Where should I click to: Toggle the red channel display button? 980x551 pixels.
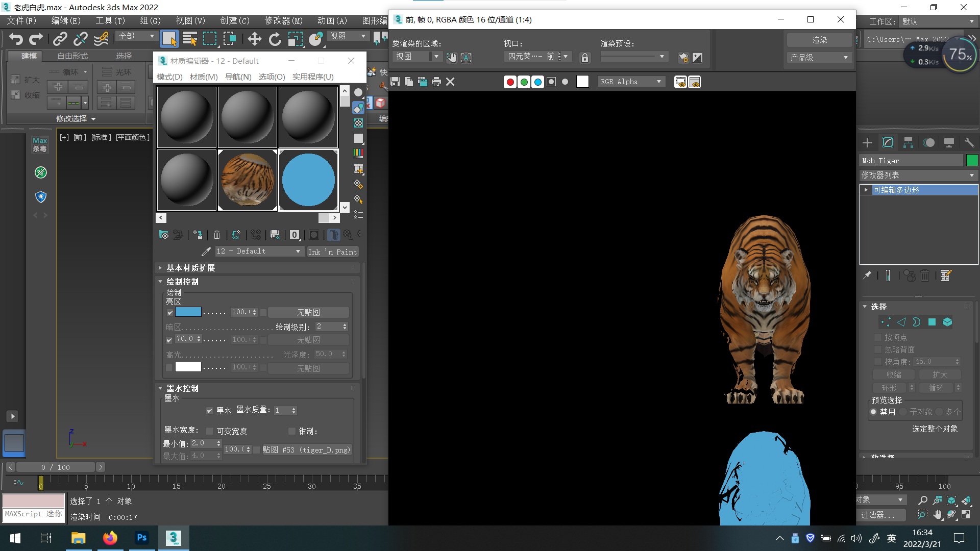510,82
